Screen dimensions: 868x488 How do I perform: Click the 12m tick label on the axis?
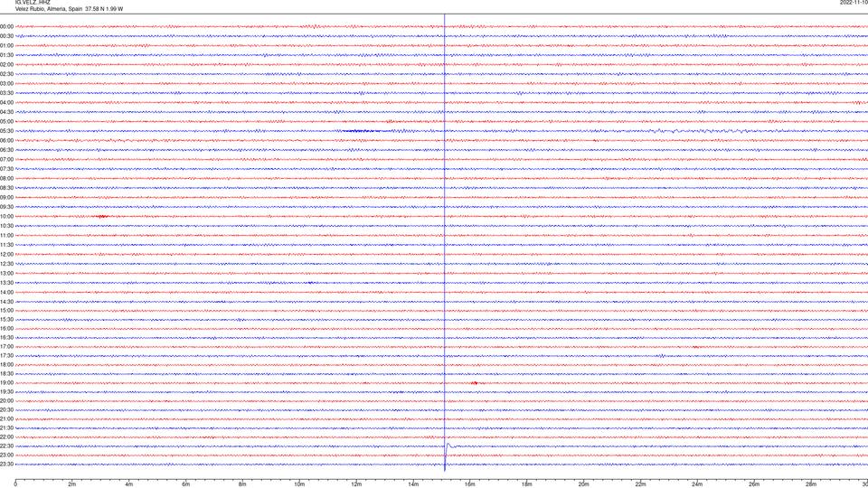356,484
